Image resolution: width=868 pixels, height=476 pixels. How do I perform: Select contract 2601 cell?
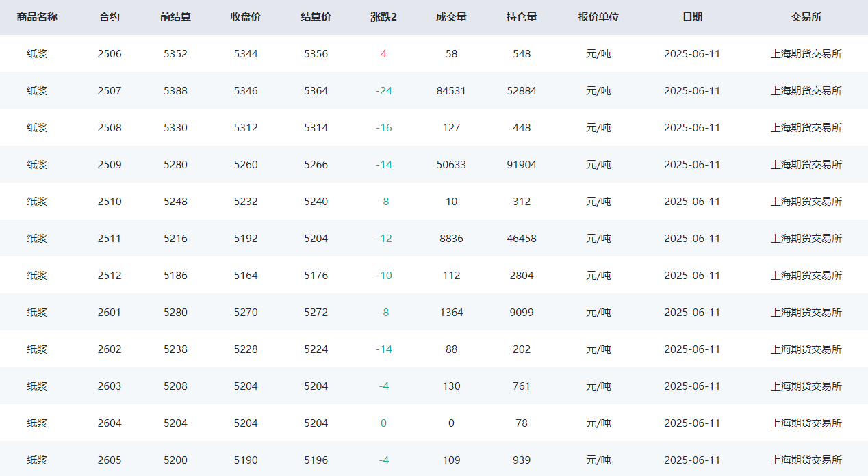[x=110, y=313]
